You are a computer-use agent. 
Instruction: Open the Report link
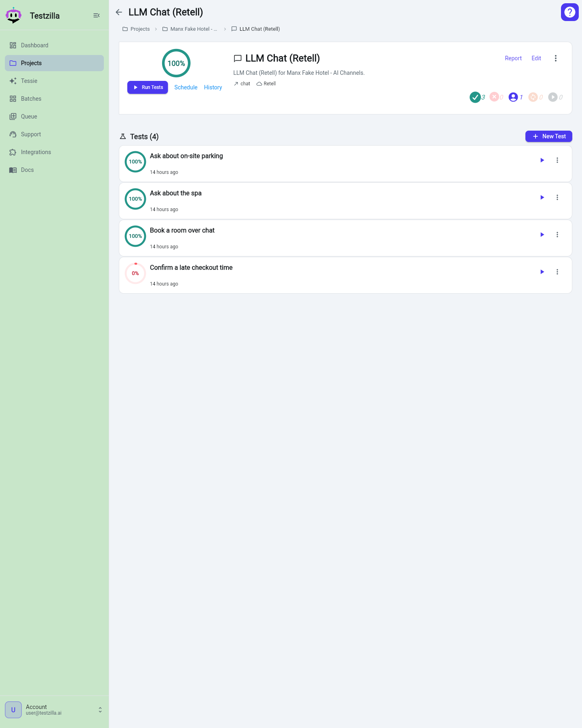(513, 58)
